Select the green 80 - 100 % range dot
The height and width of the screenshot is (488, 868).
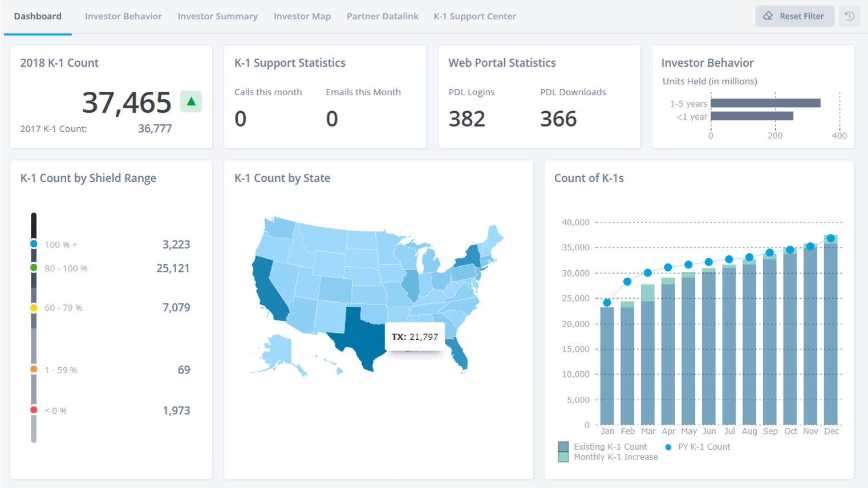pos(34,268)
